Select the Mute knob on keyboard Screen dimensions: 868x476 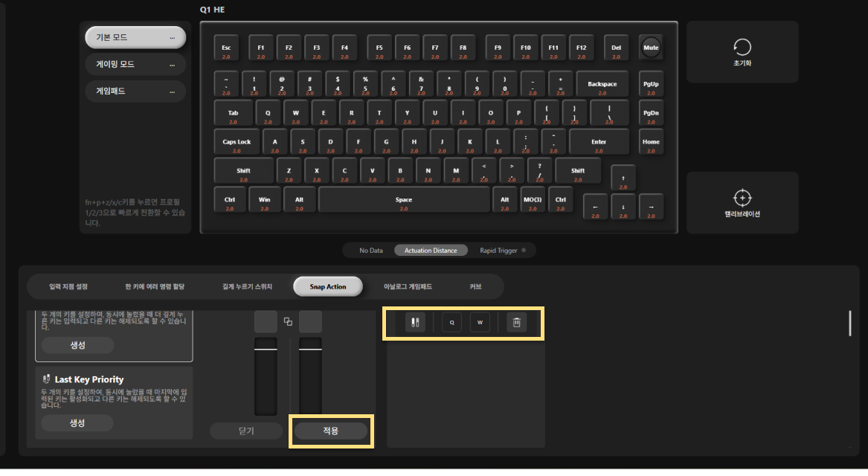651,48
